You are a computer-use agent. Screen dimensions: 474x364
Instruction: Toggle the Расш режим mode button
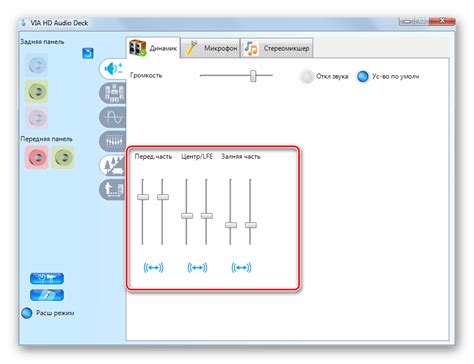pos(26,313)
